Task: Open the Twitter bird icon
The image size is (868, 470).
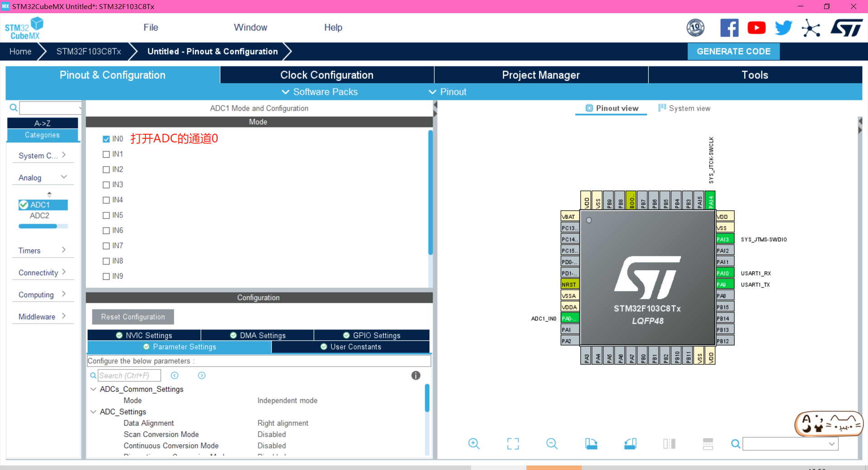Action: tap(783, 28)
